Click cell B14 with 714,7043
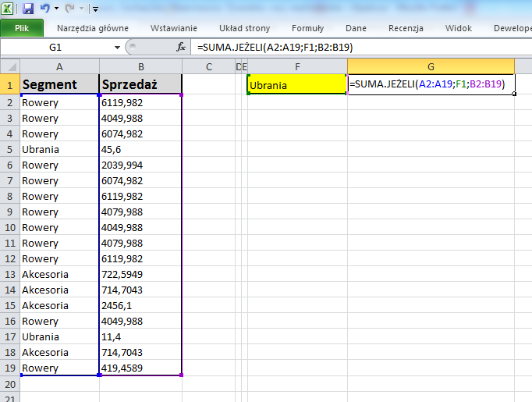The image size is (532, 402). click(x=141, y=290)
